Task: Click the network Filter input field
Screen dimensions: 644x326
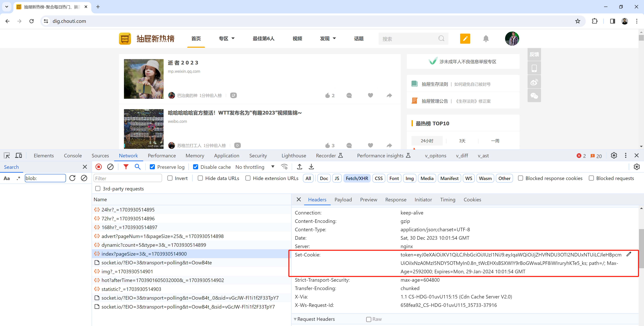Action: [128, 178]
